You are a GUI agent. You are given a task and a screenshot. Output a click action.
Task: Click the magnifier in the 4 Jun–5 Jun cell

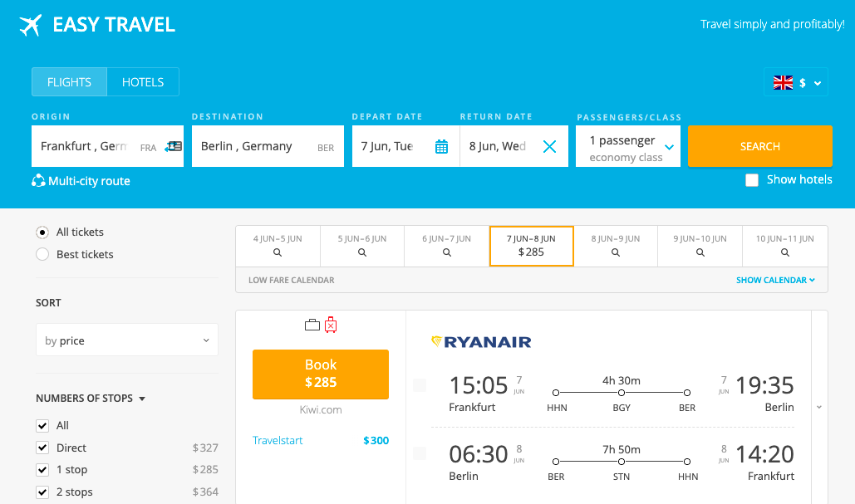pos(278,252)
